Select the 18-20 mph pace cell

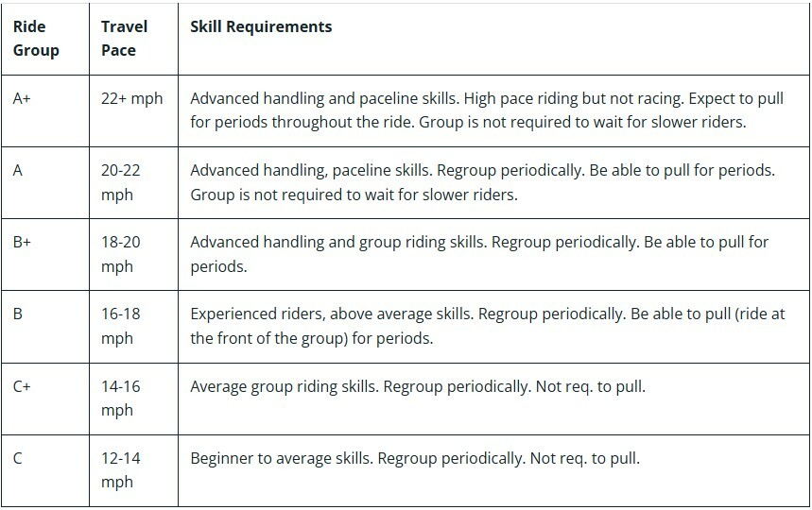pos(121,254)
